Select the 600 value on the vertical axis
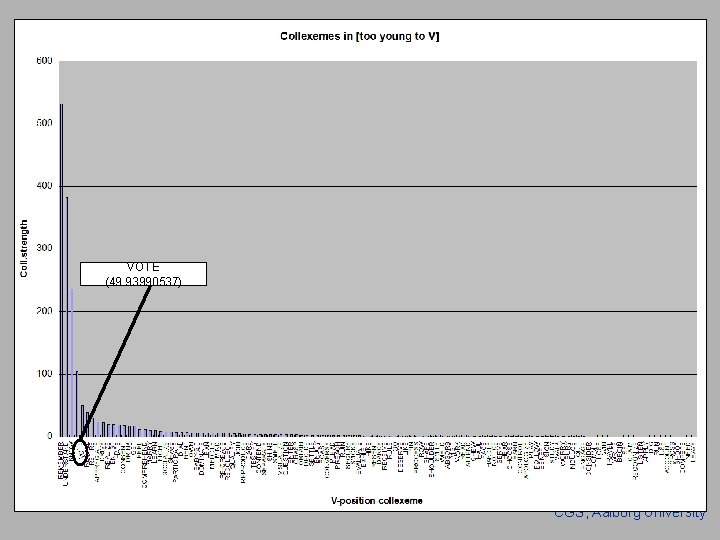720x540 pixels. [x=45, y=61]
